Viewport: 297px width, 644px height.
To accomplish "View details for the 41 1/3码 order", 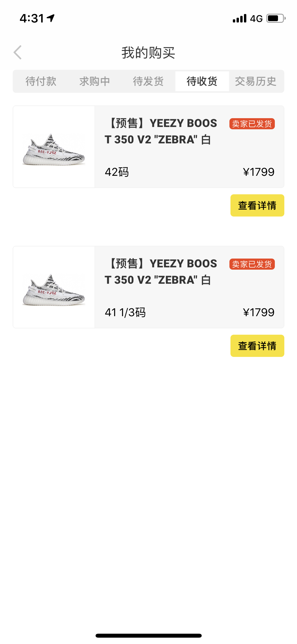I will tap(257, 346).
